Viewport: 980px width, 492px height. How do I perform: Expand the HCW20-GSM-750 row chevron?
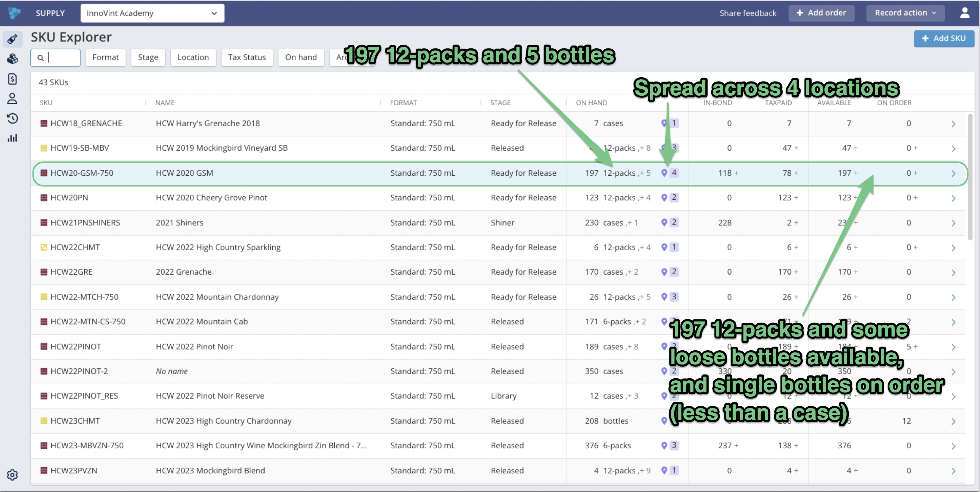(954, 174)
